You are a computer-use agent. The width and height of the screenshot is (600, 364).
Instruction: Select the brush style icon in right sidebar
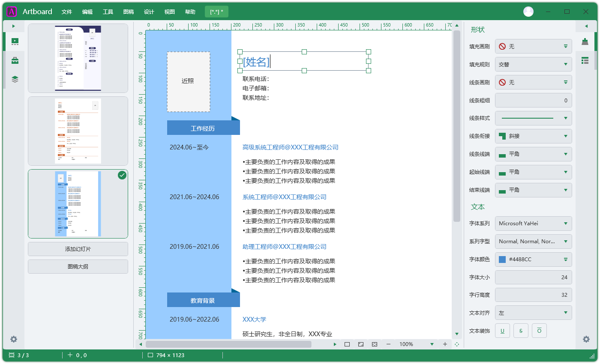[x=585, y=42]
